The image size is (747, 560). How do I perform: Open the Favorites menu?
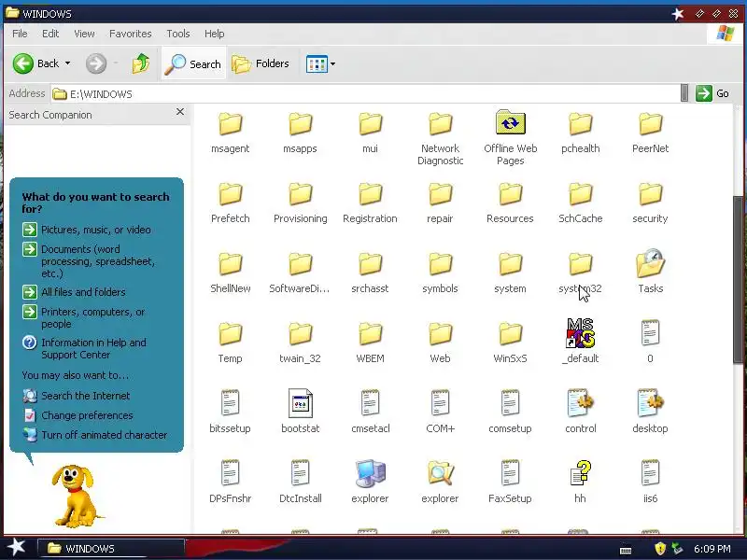pos(130,34)
